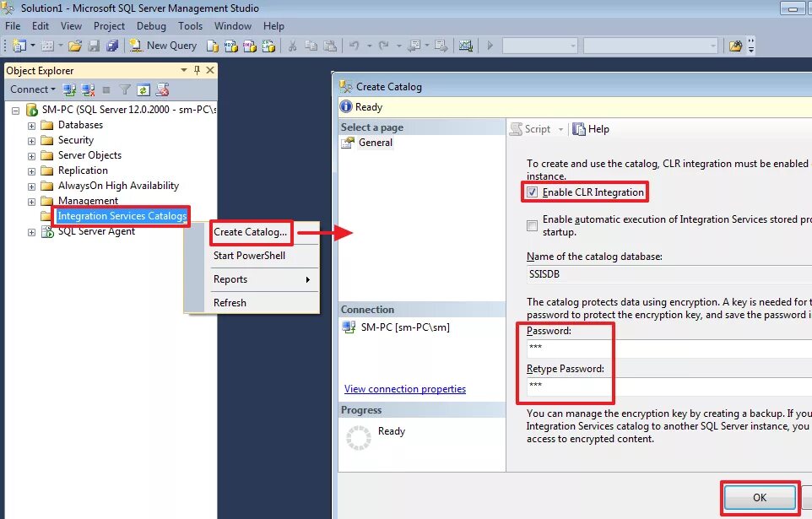Open an Analysis Services XMLA Query
Viewport: 812px width, 519px height.
point(268,46)
